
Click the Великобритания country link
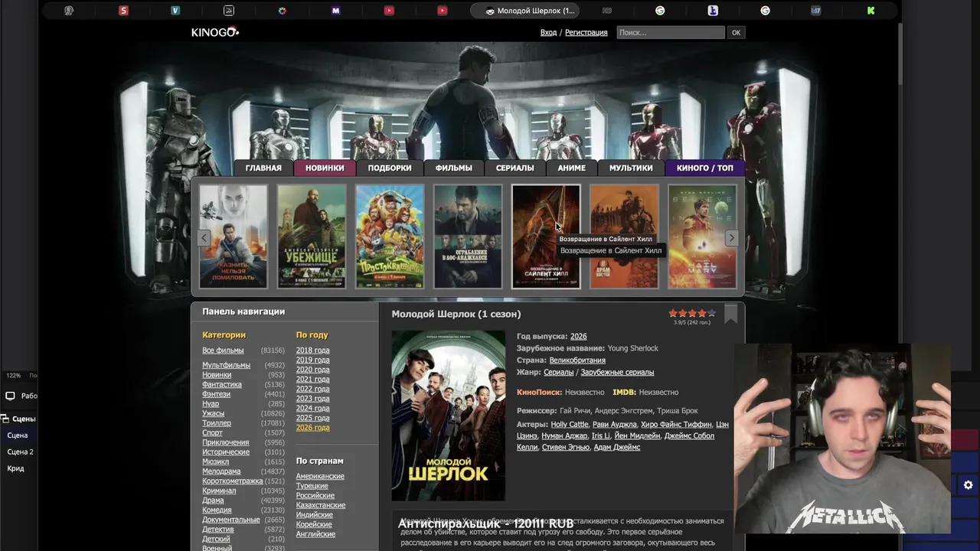[x=577, y=360]
